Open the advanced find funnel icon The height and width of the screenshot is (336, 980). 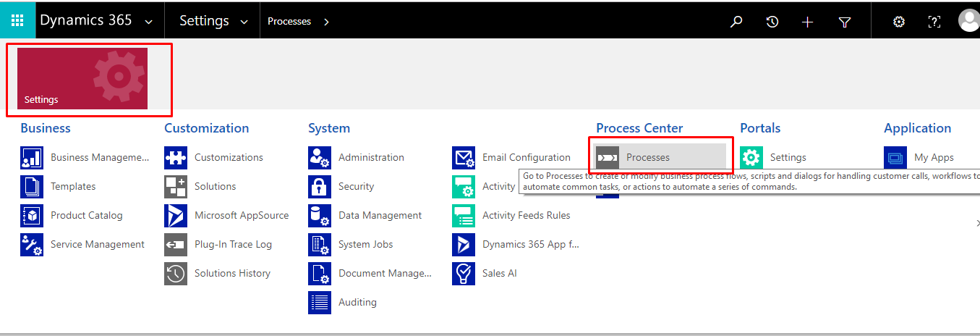844,22
